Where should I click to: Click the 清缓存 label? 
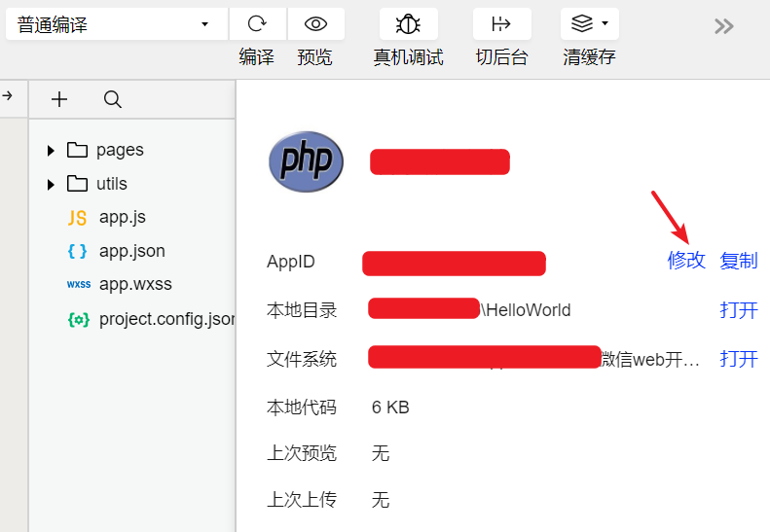click(589, 57)
